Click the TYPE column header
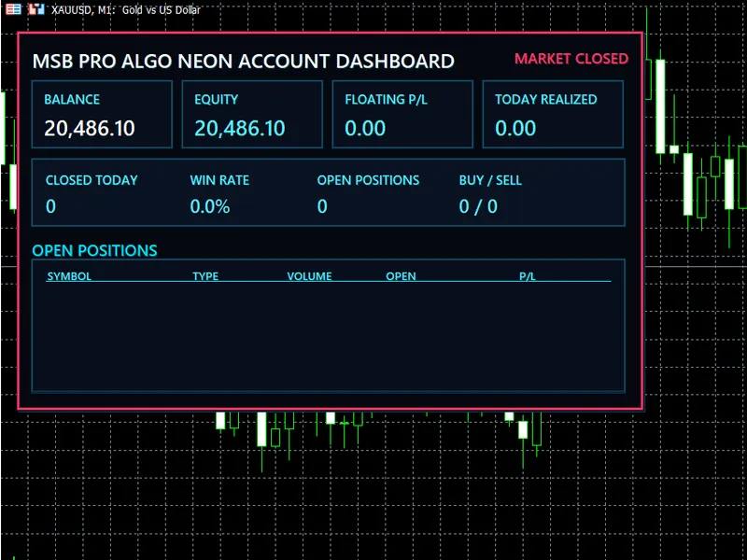747x560 pixels. click(205, 276)
